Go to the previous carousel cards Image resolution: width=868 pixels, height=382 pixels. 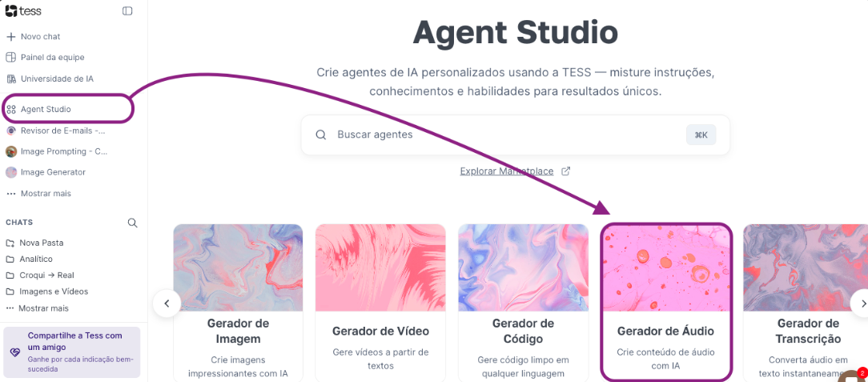(167, 304)
